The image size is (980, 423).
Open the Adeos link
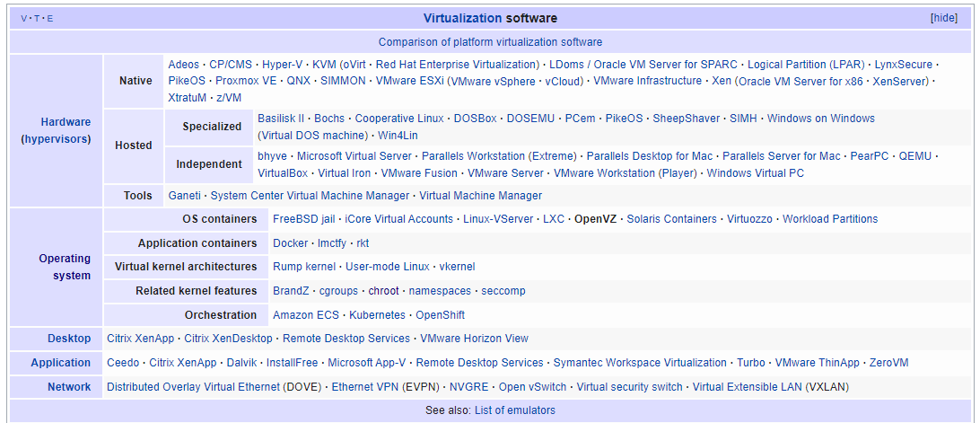184,65
